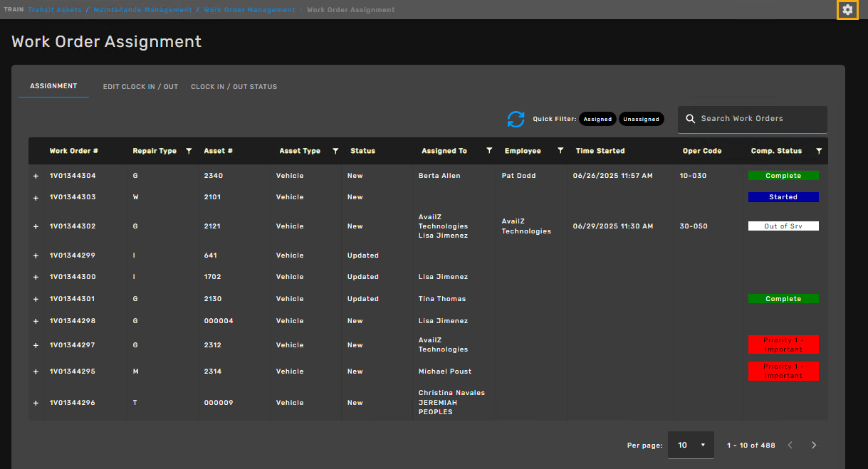Expand work order 1V01344304 row

tap(36, 176)
